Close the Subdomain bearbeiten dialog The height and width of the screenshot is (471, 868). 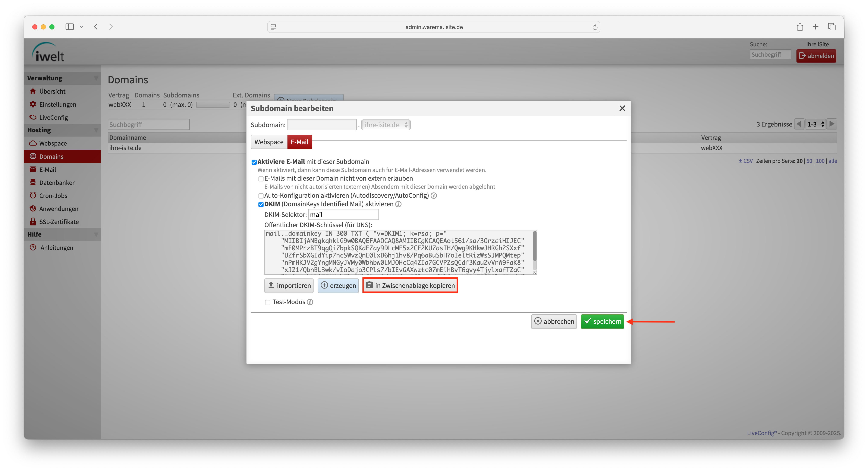622,108
